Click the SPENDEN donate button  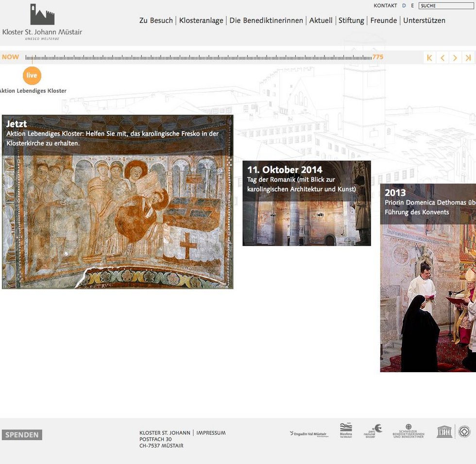[22, 435]
